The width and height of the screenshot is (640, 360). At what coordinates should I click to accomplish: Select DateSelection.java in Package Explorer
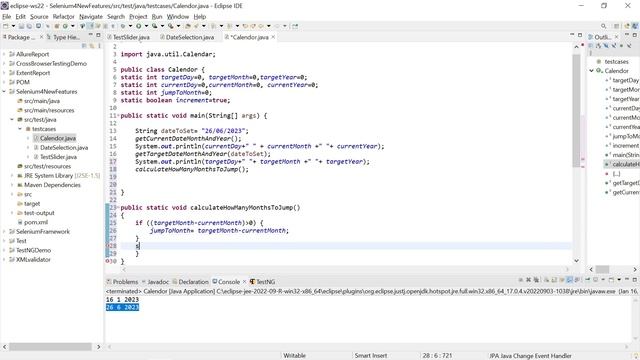click(x=64, y=147)
